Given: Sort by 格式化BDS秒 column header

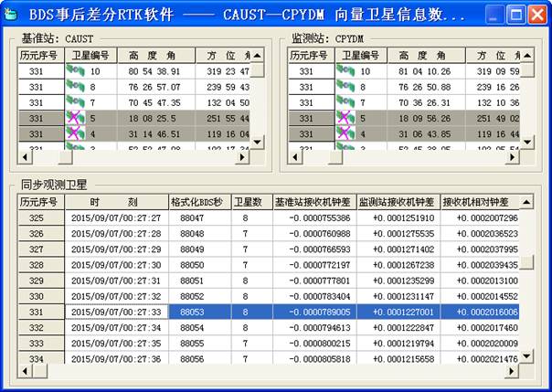Looking at the screenshot, I should point(197,201).
